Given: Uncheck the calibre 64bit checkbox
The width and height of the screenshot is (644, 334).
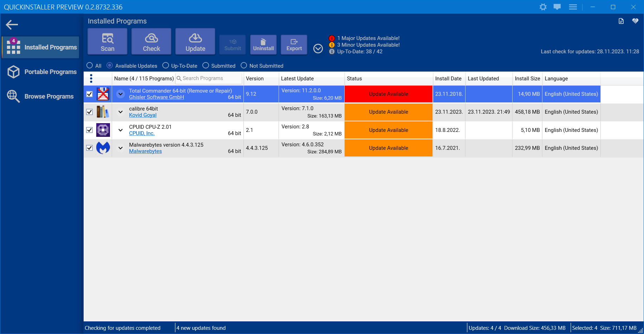Looking at the screenshot, I should coord(90,112).
